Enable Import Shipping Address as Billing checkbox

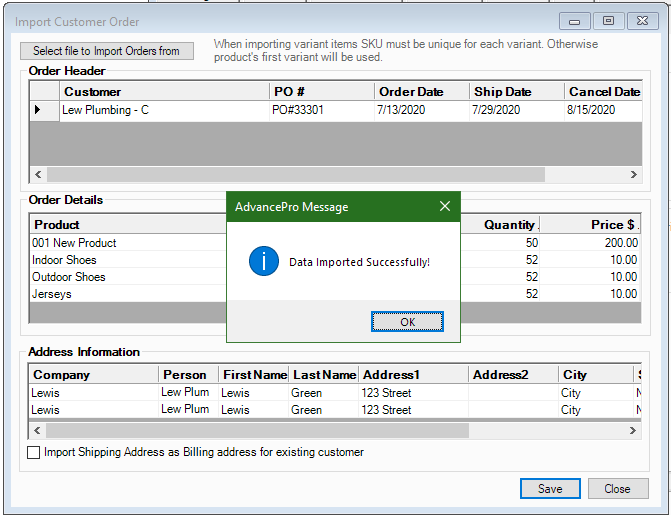coord(34,452)
